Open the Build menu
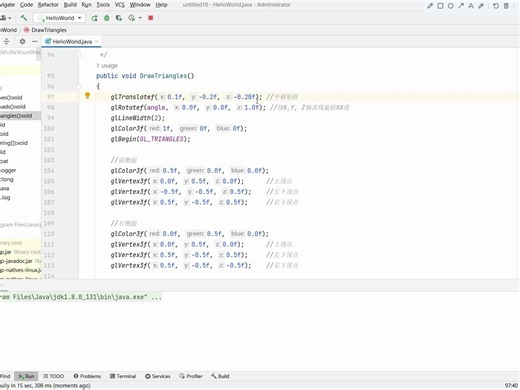520x390 pixels. point(70,5)
